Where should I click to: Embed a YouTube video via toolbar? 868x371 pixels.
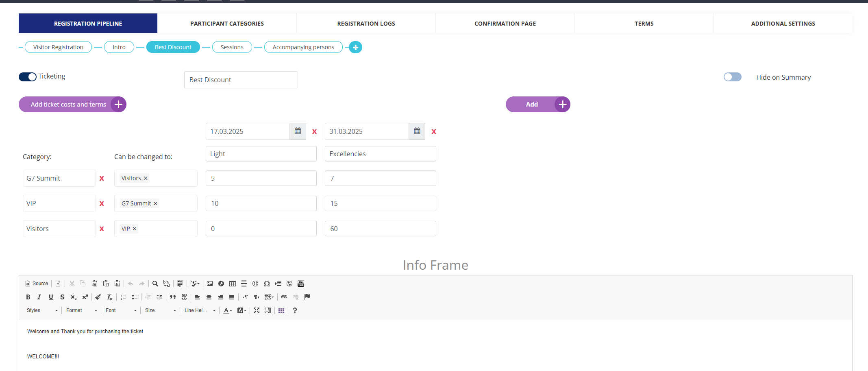301,284
